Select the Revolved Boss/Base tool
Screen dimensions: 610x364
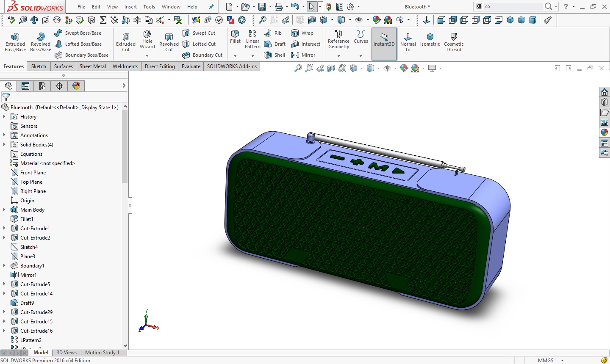click(x=41, y=42)
